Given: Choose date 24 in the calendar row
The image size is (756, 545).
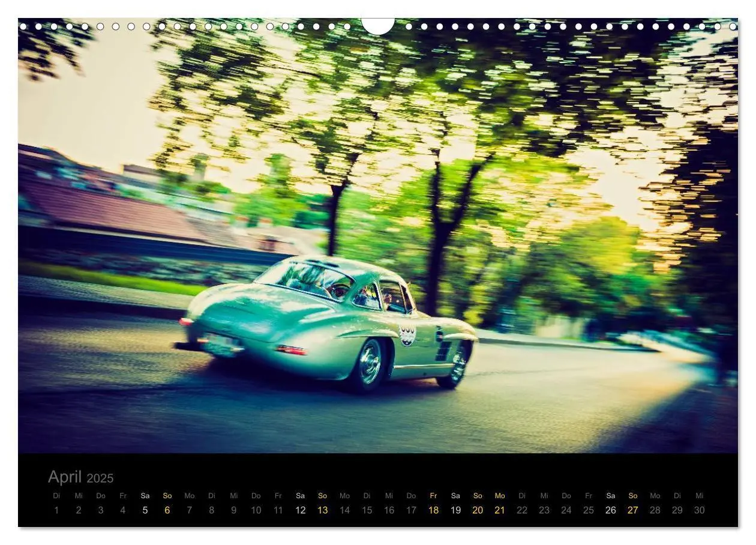Looking at the screenshot, I should (x=566, y=510).
